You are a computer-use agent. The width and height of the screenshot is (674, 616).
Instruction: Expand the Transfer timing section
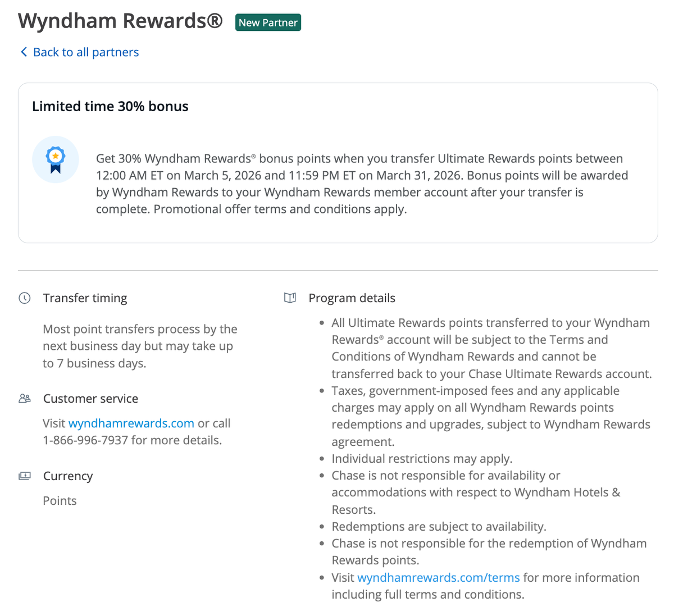click(x=85, y=298)
